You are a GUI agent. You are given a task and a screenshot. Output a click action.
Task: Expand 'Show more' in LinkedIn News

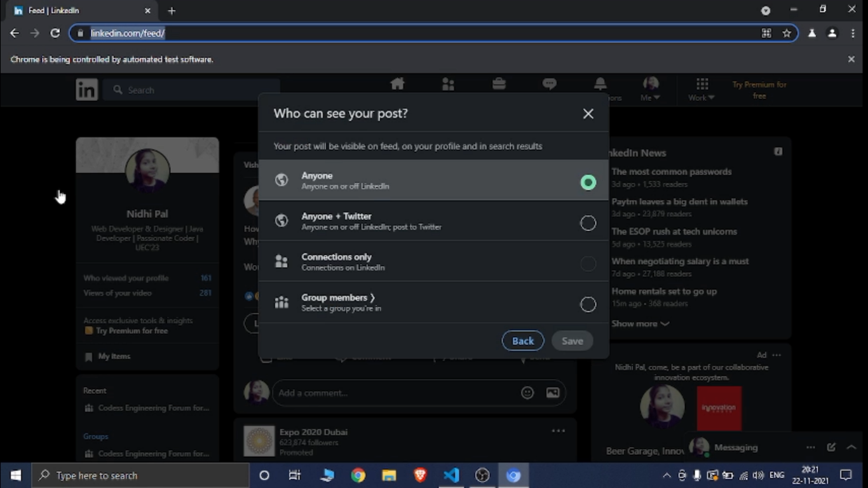click(x=640, y=323)
